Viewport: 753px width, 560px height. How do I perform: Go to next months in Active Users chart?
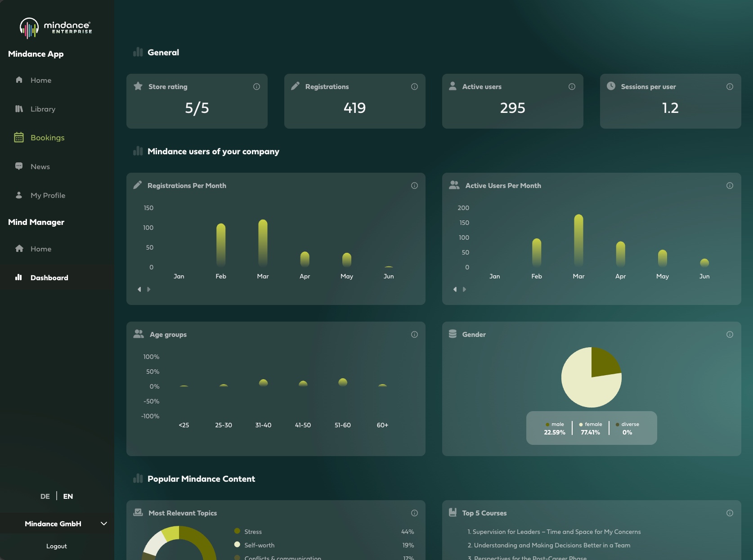[465, 289]
